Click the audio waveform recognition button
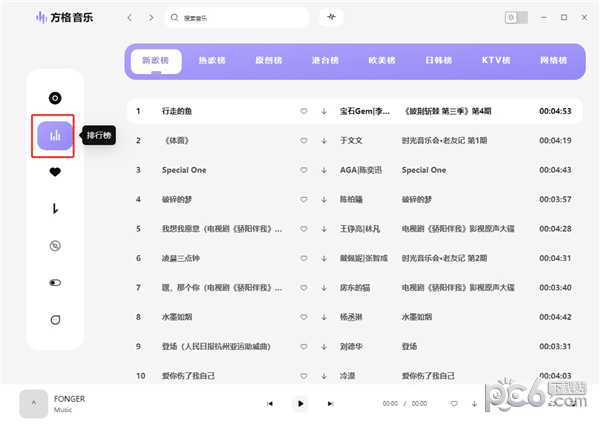This screenshot has height=424, width=600. (x=331, y=17)
